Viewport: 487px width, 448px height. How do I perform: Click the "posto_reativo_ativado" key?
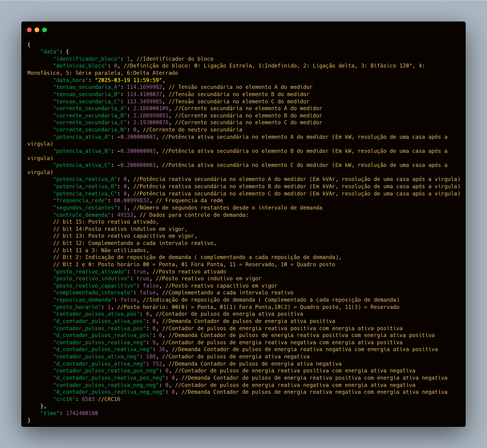click(90, 272)
